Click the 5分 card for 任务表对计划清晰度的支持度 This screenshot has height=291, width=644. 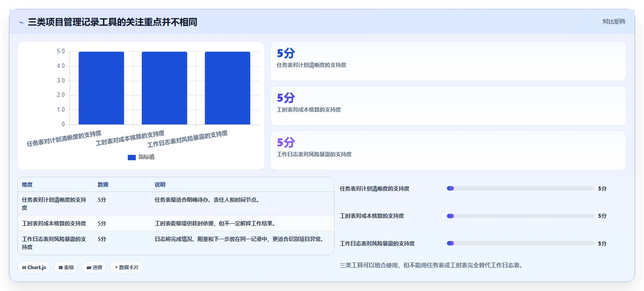pos(448,61)
